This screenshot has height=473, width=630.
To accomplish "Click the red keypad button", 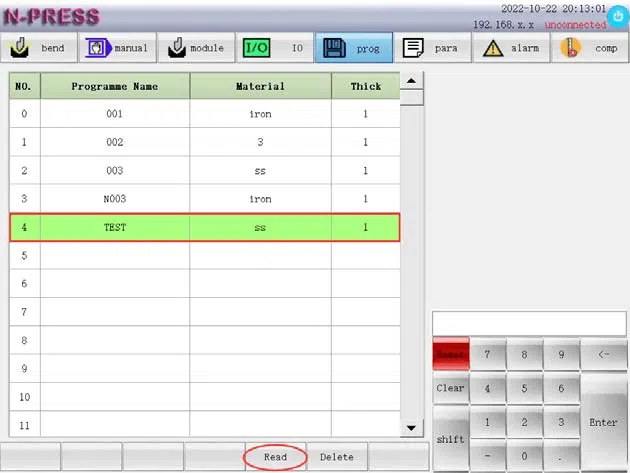I will tap(450, 354).
